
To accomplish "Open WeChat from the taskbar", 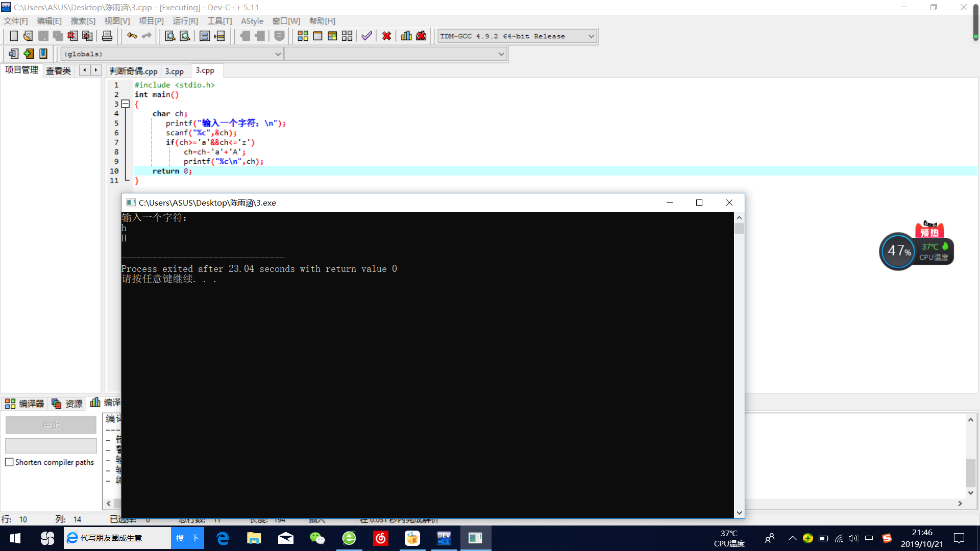I will pyautogui.click(x=317, y=538).
